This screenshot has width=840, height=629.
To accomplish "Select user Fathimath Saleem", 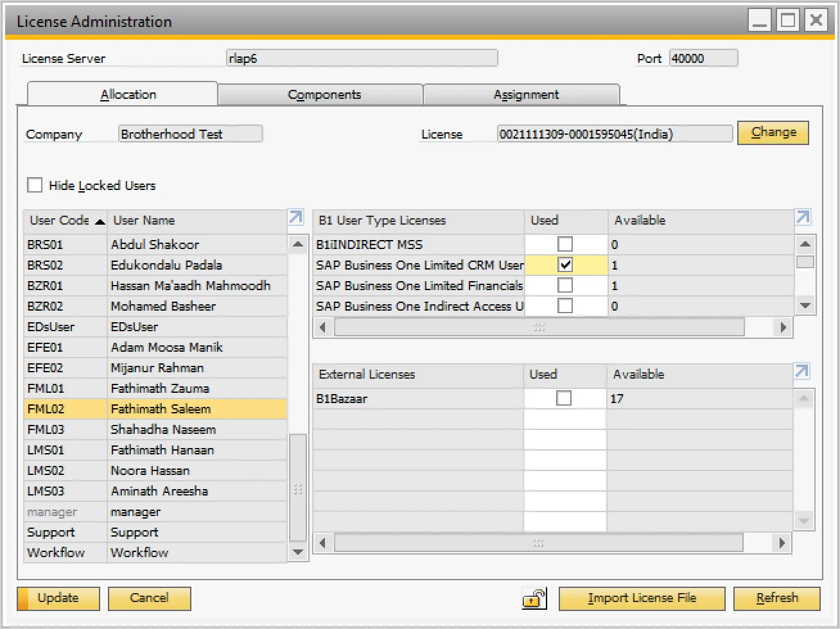I will click(x=155, y=409).
